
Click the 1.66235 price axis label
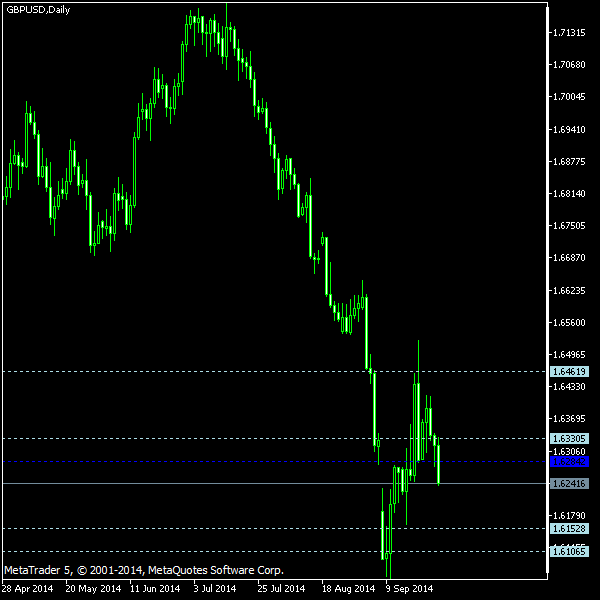[569, 291]
